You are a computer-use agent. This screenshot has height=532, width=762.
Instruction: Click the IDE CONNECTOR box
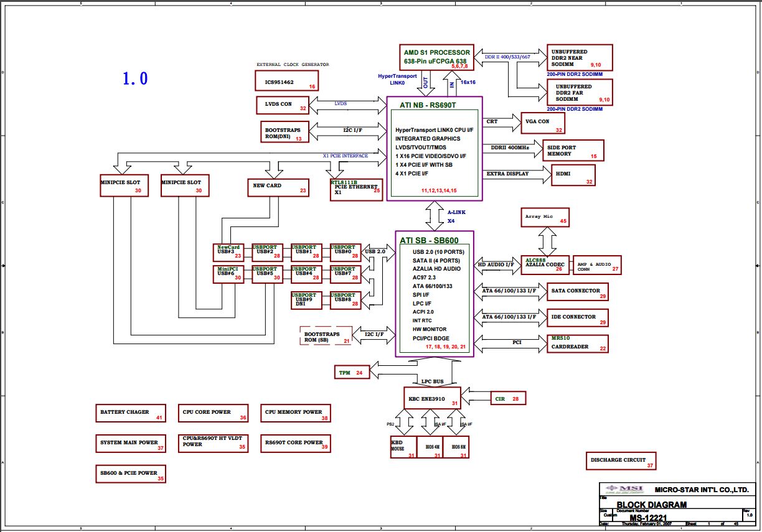click(577, 318)
